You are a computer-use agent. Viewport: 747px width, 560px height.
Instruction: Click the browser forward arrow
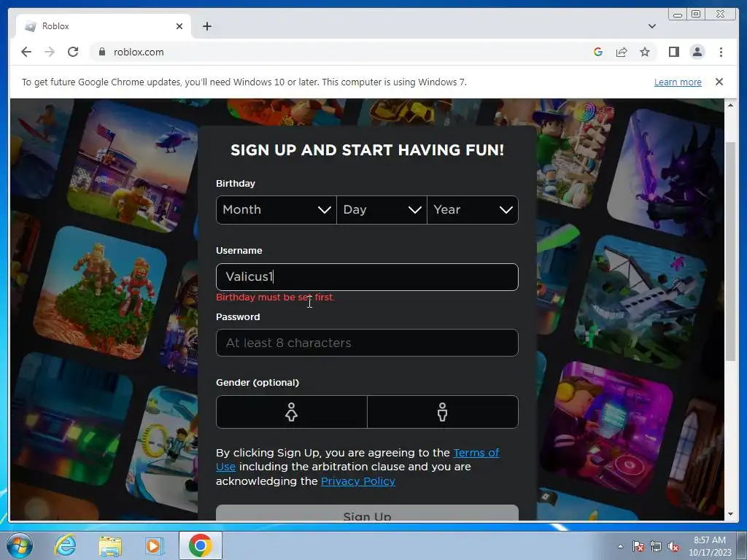[50, 52]
